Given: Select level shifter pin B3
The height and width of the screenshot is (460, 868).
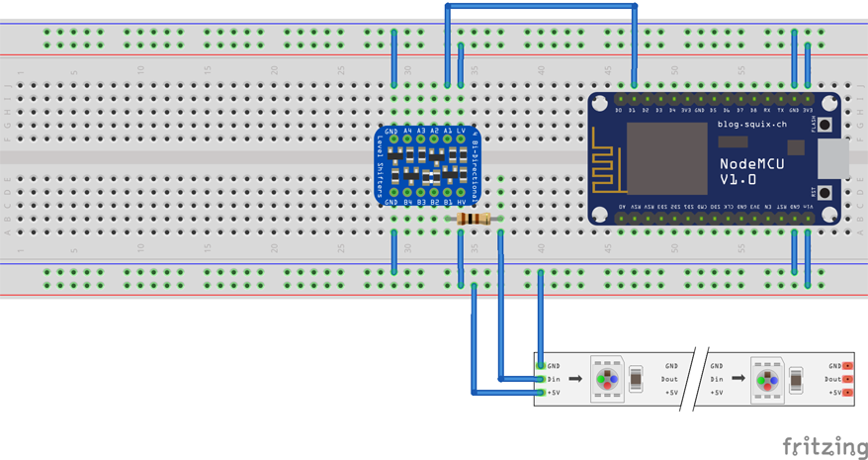Looking at the screenshot, I should 421,192.
